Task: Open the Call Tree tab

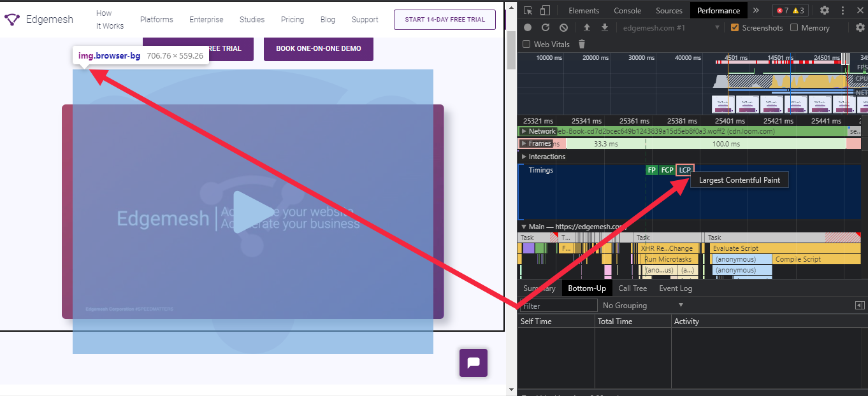Action: click(632, 288)
